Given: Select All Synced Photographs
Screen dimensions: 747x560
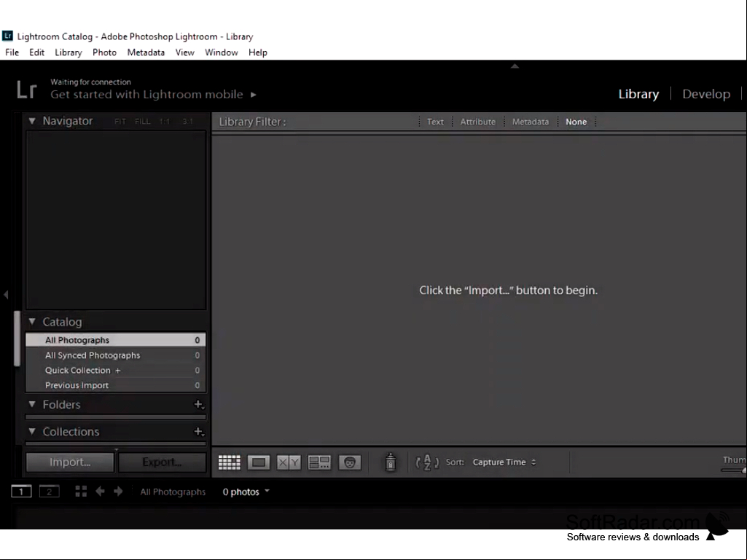Looking at the screenshot, I should click(116, 355).
